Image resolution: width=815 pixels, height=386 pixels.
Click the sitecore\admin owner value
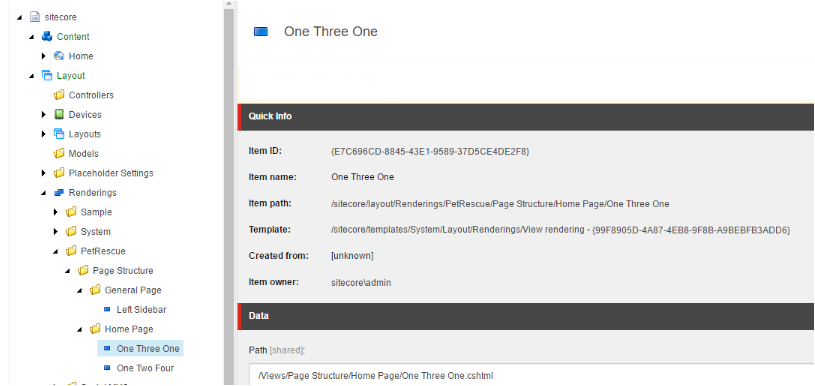(361, 283)
